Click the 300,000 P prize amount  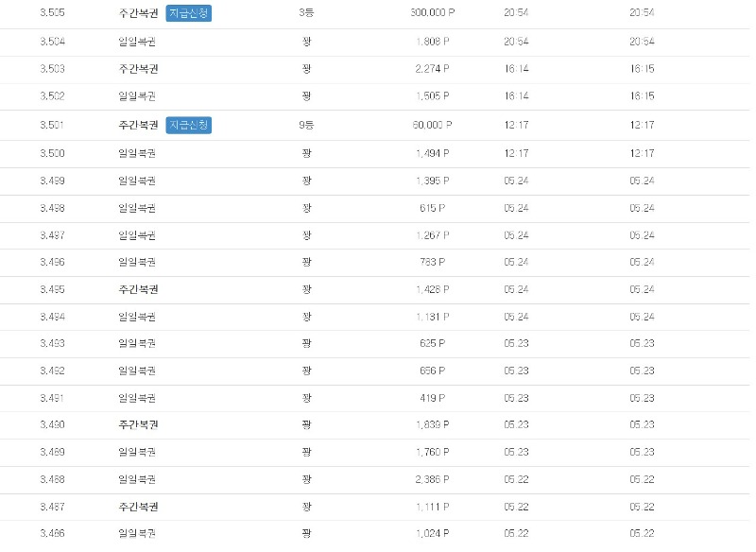pyautogui.click(x=433, y=13)
